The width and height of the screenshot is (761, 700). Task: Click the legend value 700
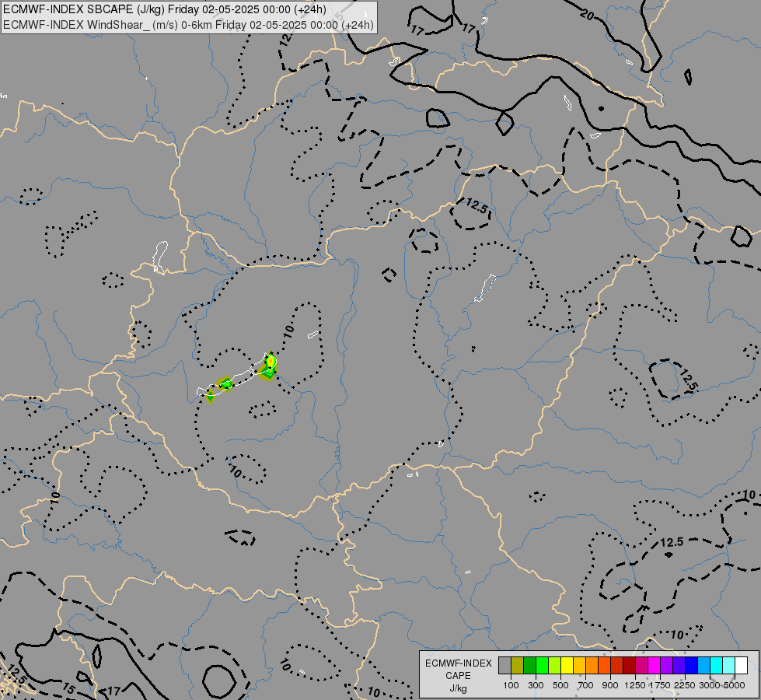586,685
